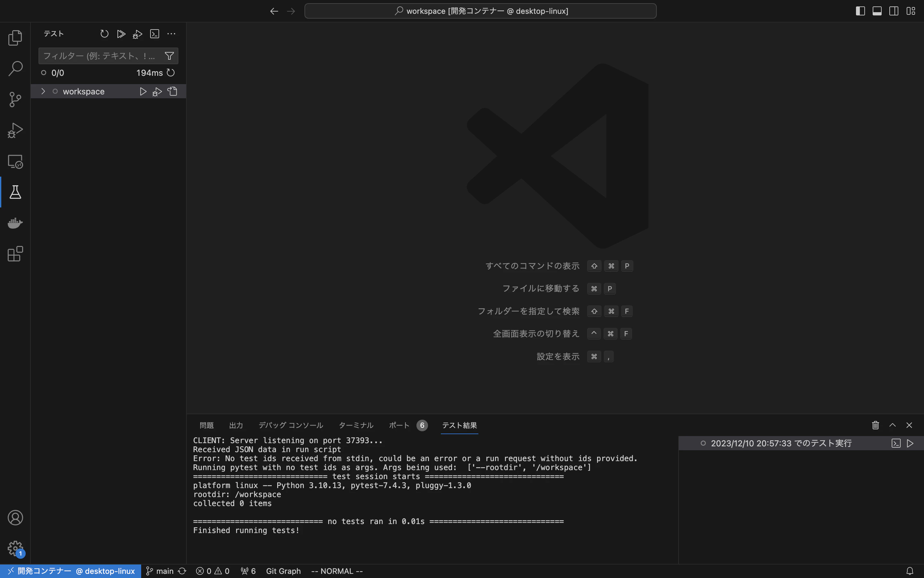Viewport: 924px width, 578px height.
Task: Open Source Control view in activity bar
Action: click(x=15, y=100)
